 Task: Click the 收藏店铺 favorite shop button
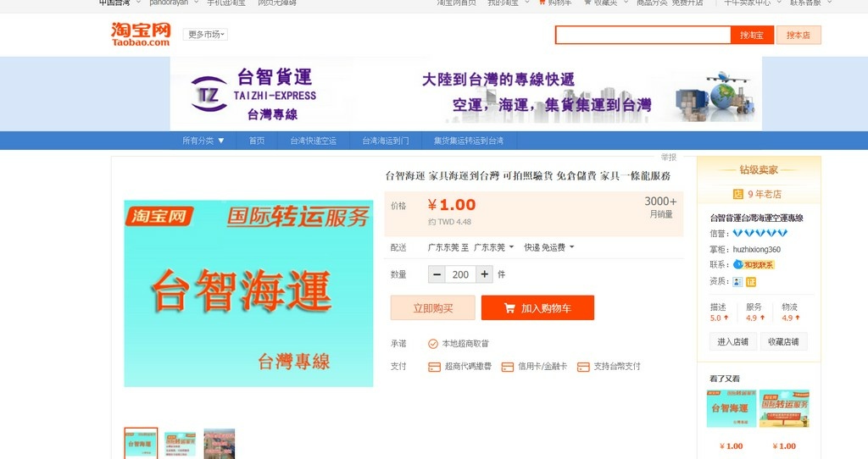click(783, 342)
